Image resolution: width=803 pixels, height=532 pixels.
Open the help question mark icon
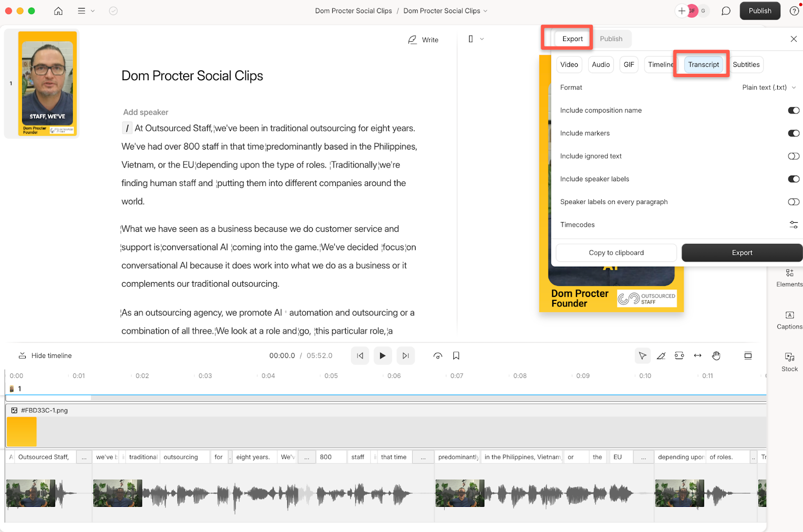[794, 11]
